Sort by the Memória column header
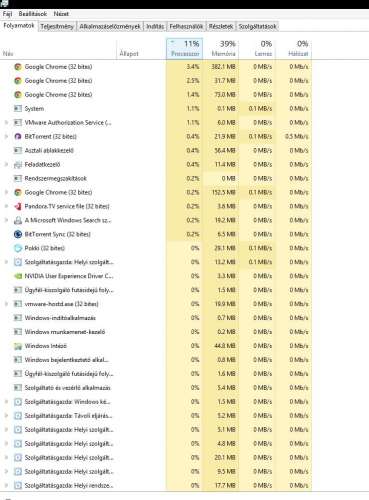 click(221, 49)
